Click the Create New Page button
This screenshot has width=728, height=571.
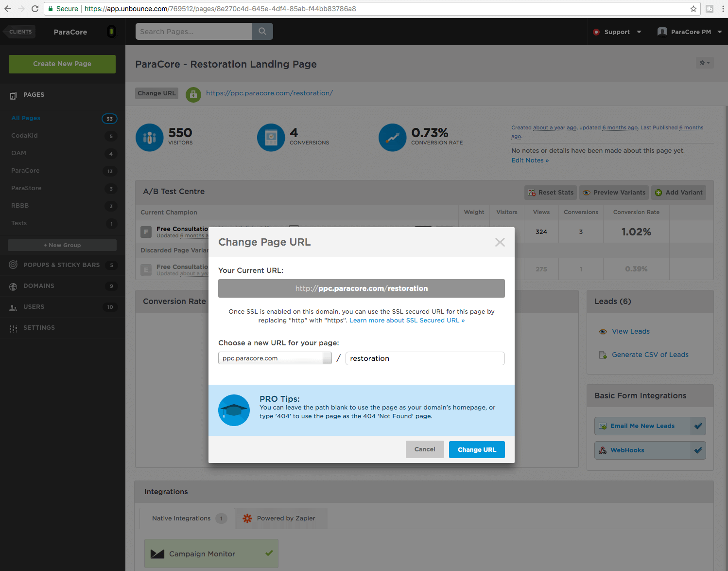pyautogui.click(x=62, y=64)
